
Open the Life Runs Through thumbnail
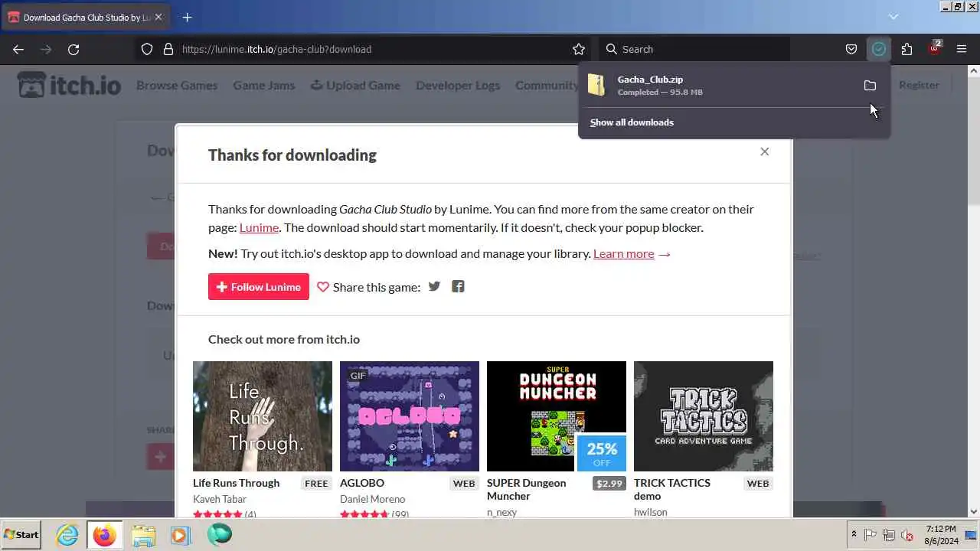click(x=263, y=416)
